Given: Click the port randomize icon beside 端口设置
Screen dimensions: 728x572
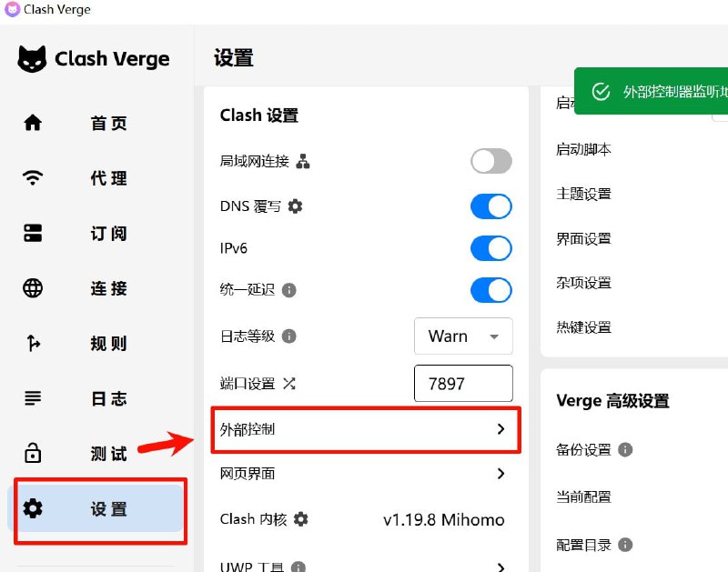Looking at the screenshot, I should point(289,384).
